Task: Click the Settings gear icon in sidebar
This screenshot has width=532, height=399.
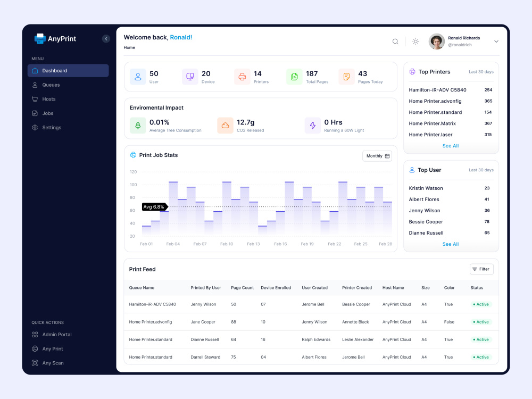Action: click(x=35, y=128)
